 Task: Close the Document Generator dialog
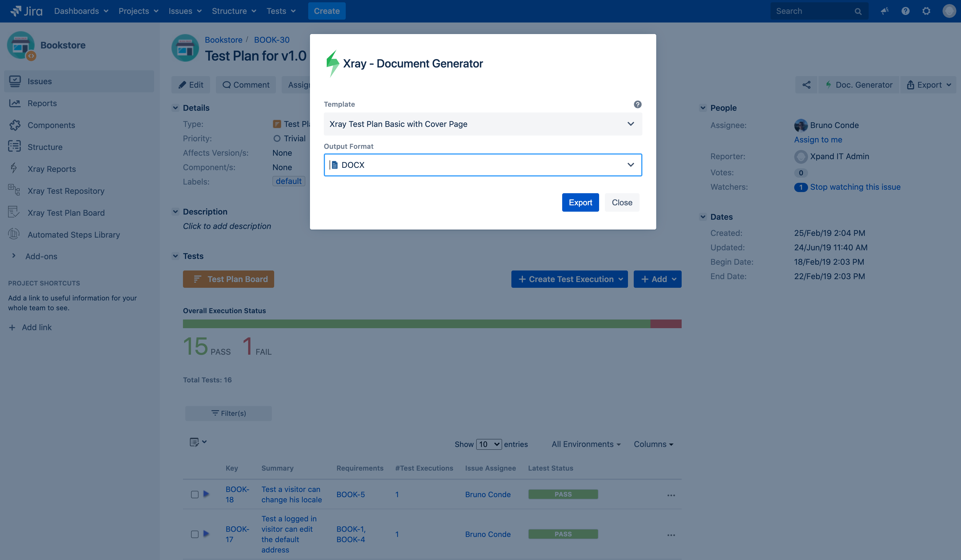coord(622,202)
